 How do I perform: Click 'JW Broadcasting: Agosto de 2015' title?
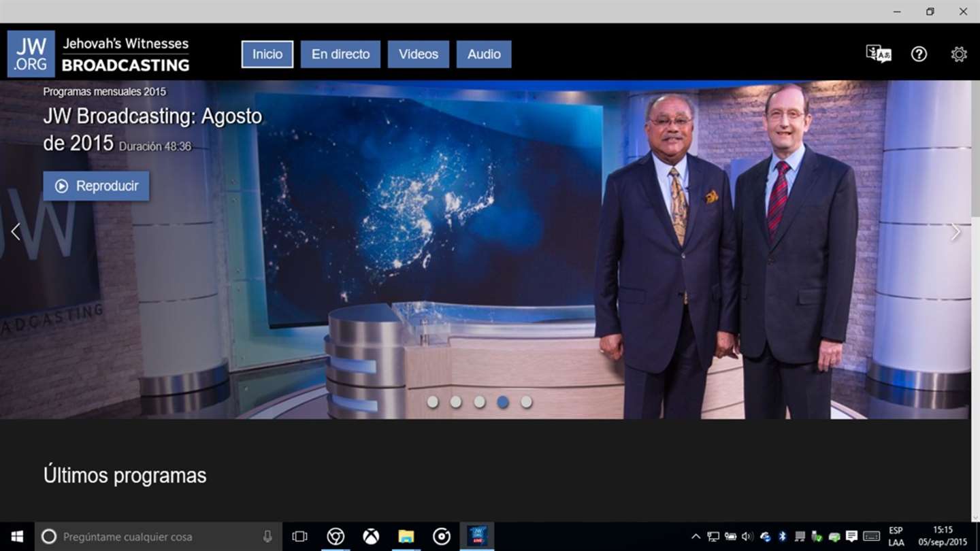point(152,129)
